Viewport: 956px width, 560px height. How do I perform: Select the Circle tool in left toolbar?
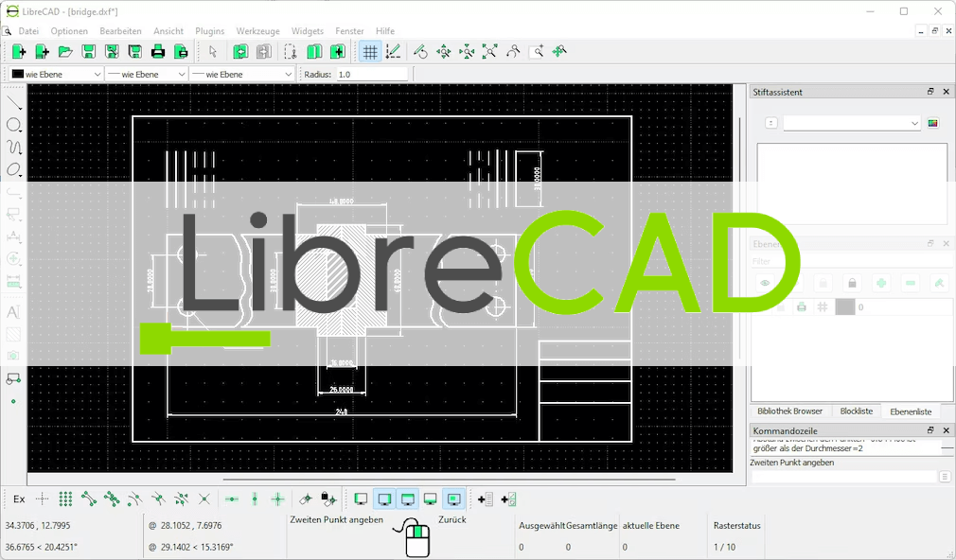point(13,126)
